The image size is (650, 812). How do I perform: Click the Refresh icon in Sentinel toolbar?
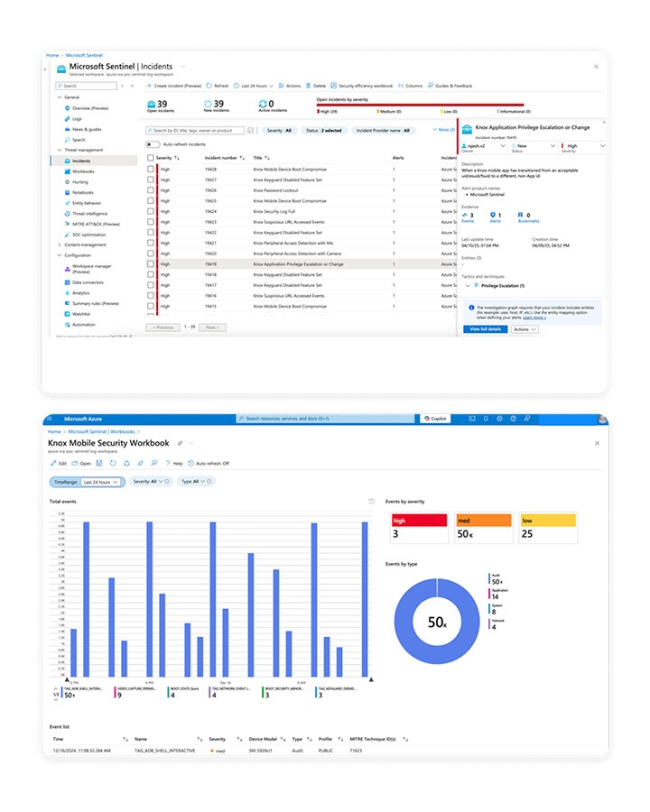click(x=209, y=86)
